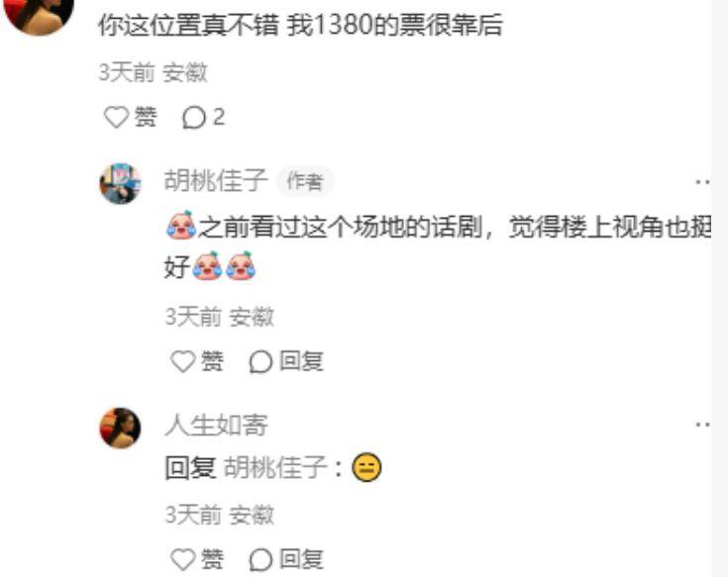Viewport: 728px width, 577px height.
Task: Open 胡桃佳子's profile avatar
Action: click(x=120, y=184)
